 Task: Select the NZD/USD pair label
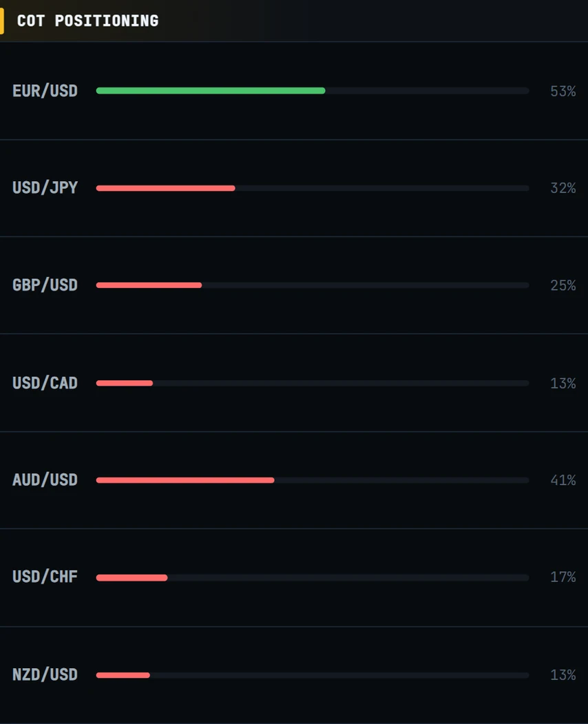click(45, 675)
